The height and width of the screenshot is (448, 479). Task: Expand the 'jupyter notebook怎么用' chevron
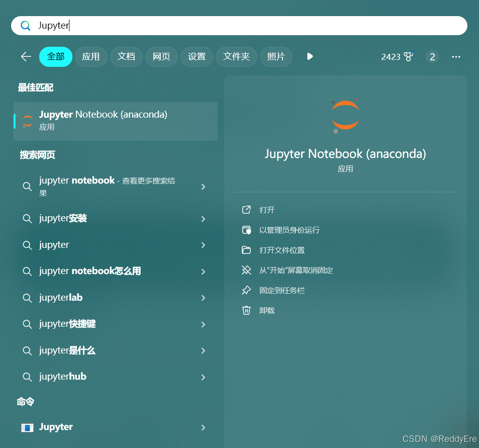pyautogui.click(x=203, y=272)
